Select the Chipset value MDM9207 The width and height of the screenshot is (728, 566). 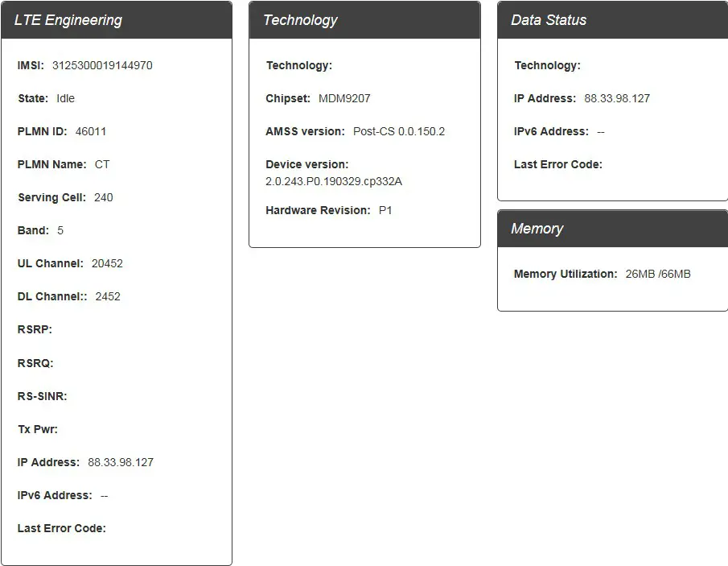pyautogui.click(x=326, y=98)
